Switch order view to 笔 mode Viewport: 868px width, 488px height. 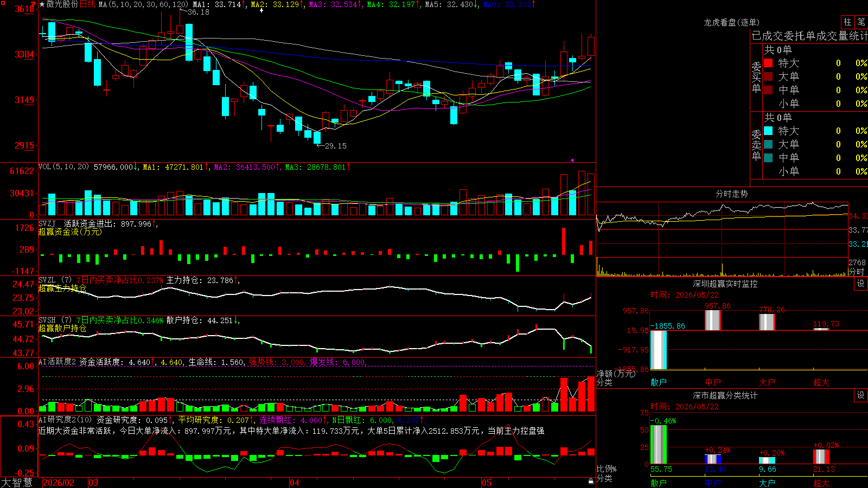(x=861, y=22)
